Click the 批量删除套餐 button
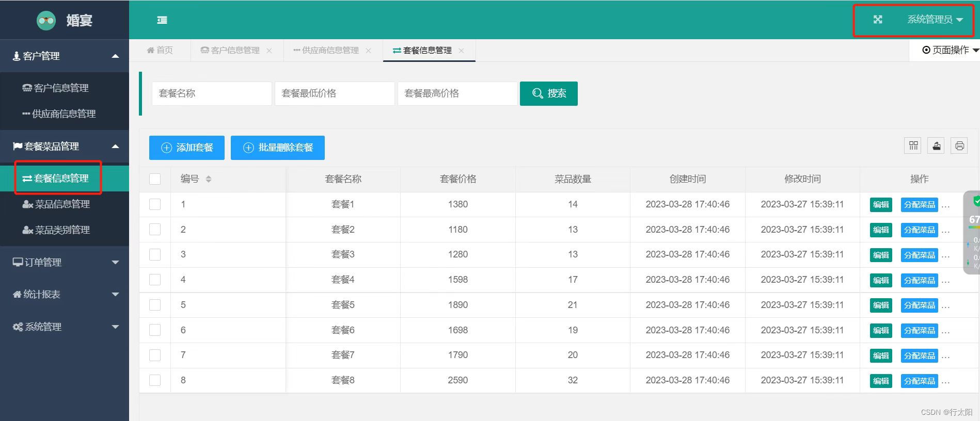This screenshot has width=980, height=421. pos(278,148)
